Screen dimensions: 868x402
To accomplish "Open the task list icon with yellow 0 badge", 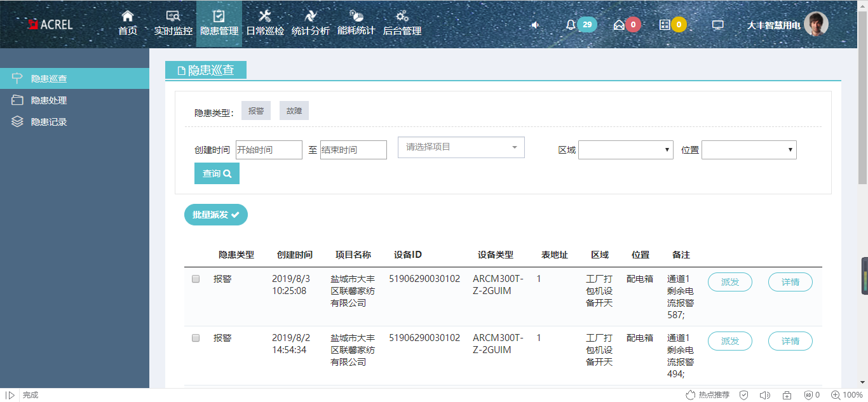I will click(x=672, y=25).
